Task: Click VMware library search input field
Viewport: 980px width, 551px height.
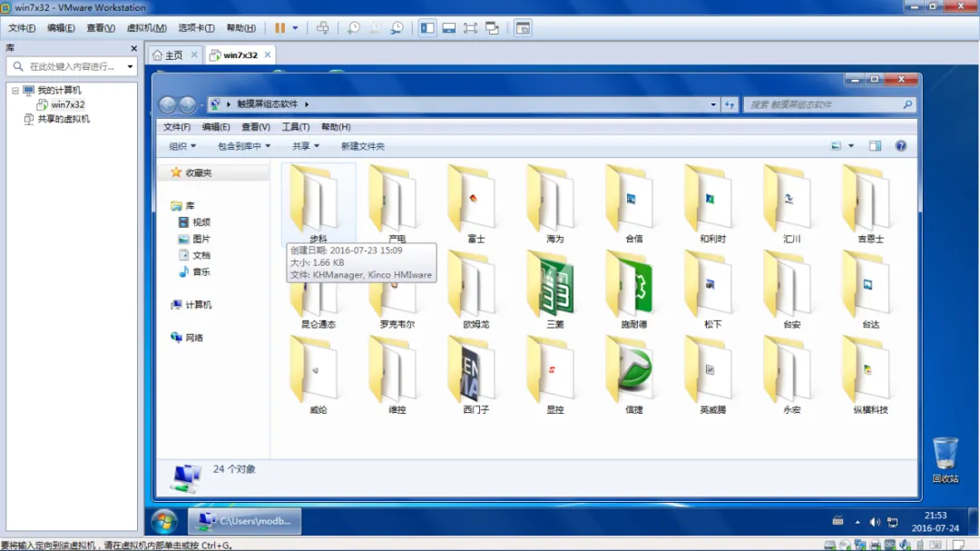Action: [72, 66]
